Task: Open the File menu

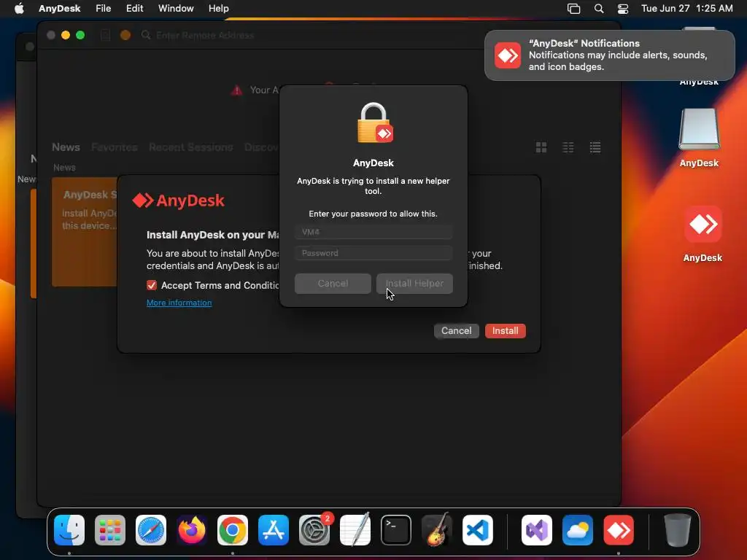Action: (103, 9)
